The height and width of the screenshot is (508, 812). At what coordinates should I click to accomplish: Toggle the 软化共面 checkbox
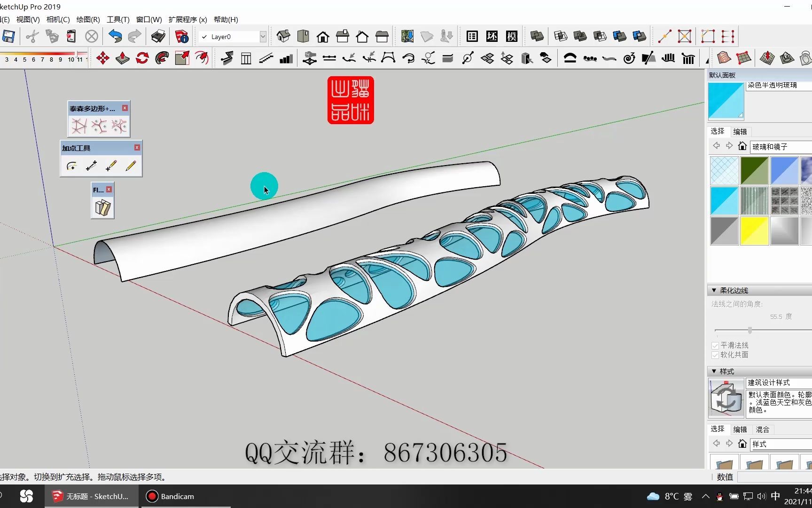715,355
